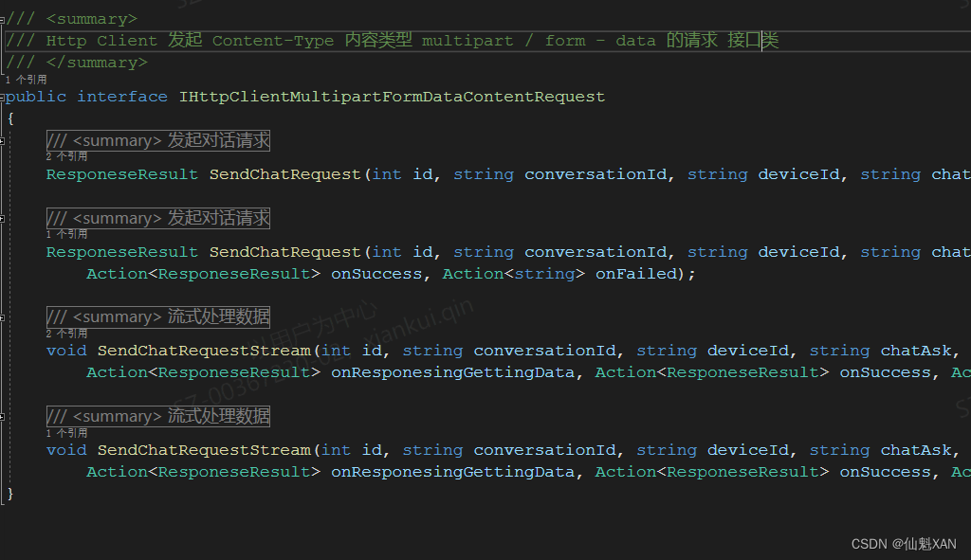
Task: Expand the first 流式处理数据 summary comment
Action: [x=157, y=316]
